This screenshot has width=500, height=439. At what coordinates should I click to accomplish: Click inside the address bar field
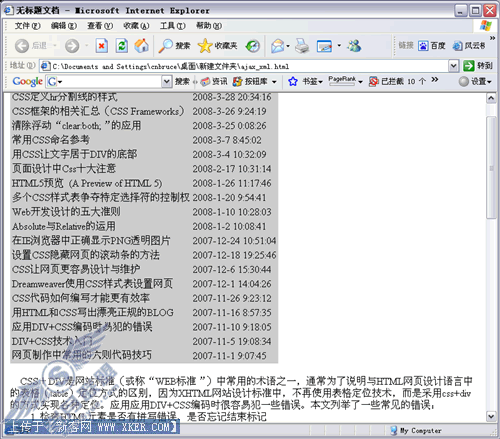[x=248, y=66]
